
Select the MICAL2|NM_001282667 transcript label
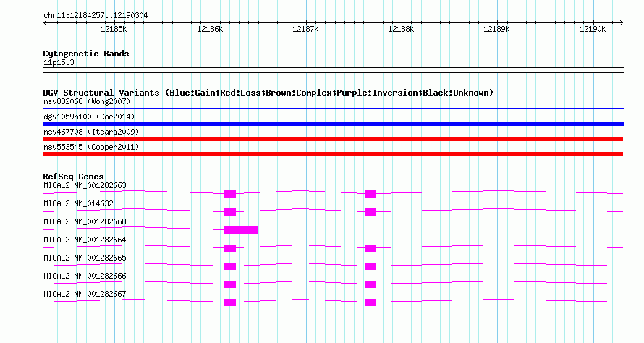pyautogui.click(x=85, y=294)
